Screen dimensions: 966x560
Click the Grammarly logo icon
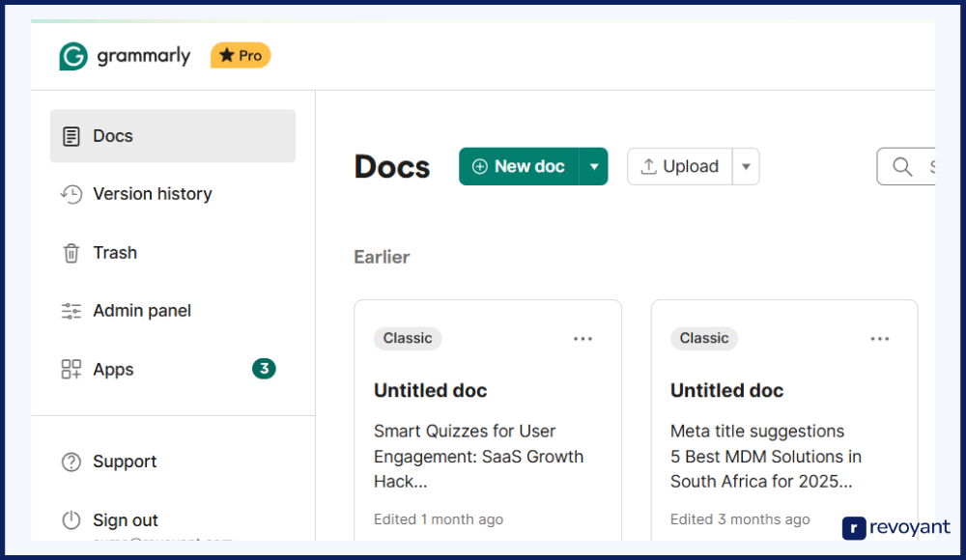click(73, 56)
